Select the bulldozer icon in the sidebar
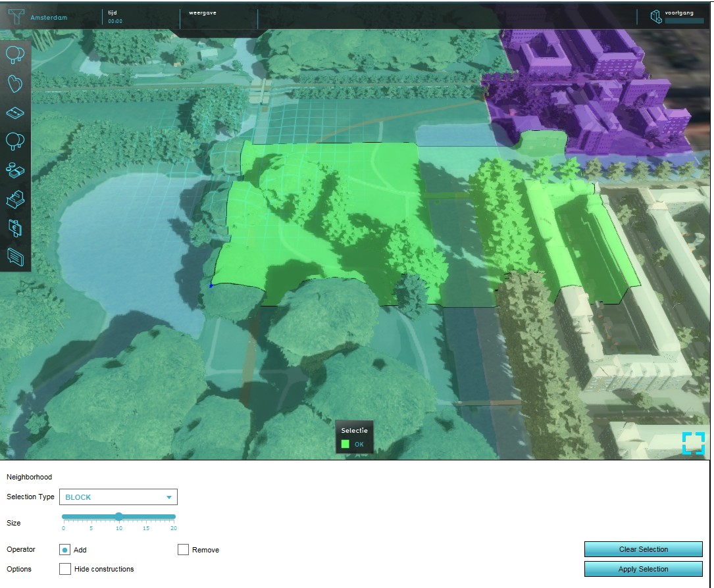 [16, 198]
